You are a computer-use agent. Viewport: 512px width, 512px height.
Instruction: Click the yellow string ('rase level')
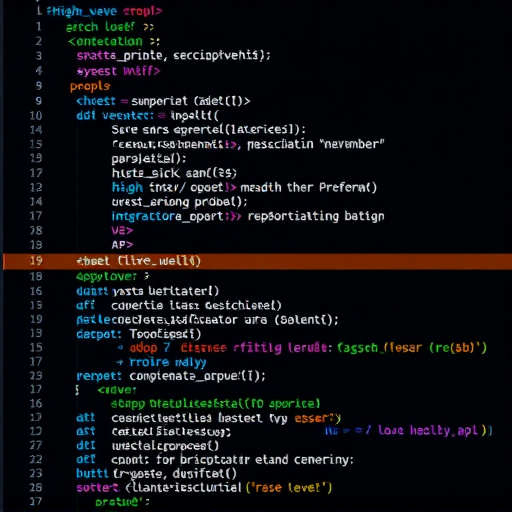pyautogui.click(x=289, y=488)
